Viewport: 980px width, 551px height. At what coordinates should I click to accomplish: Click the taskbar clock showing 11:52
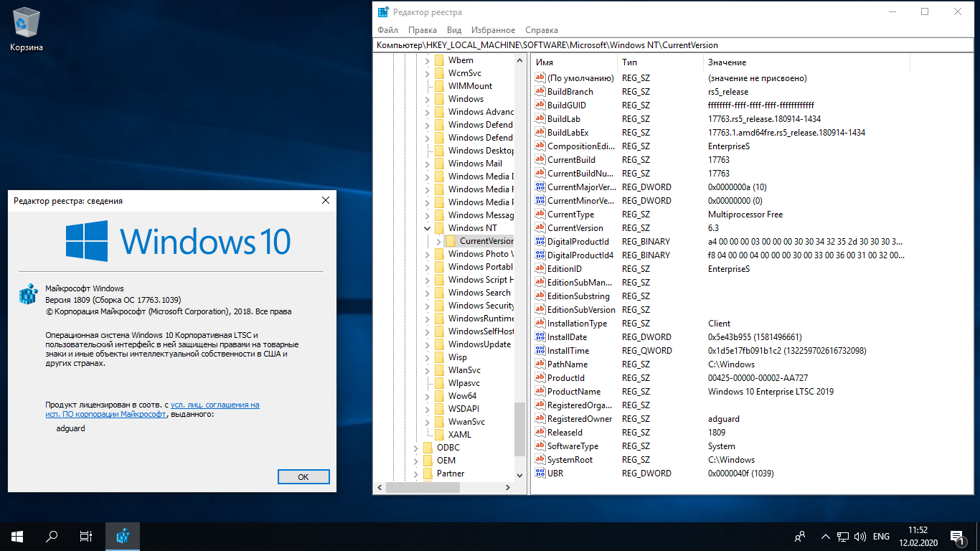point(917,536)
